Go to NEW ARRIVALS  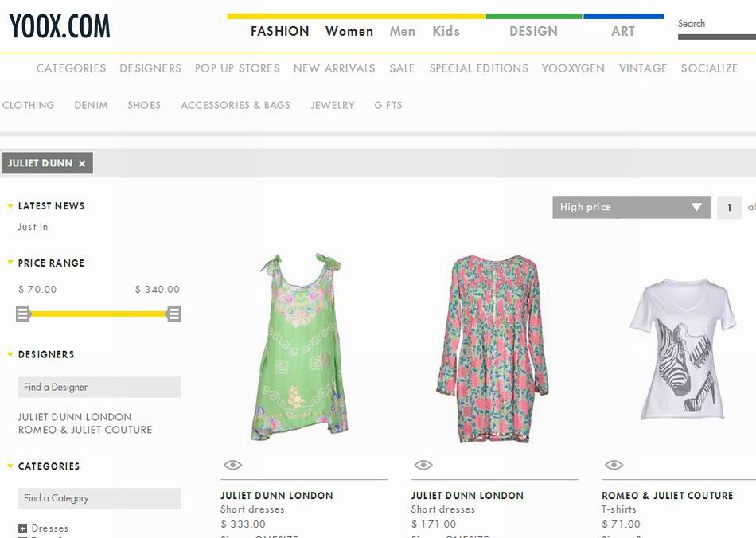tap(334, 68)
